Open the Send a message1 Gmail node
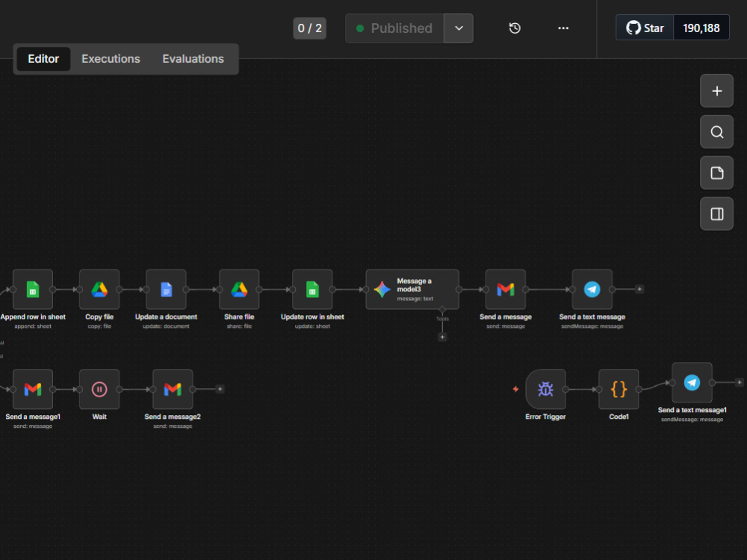The width and height of the screenshot is (747, 560). 33,389
